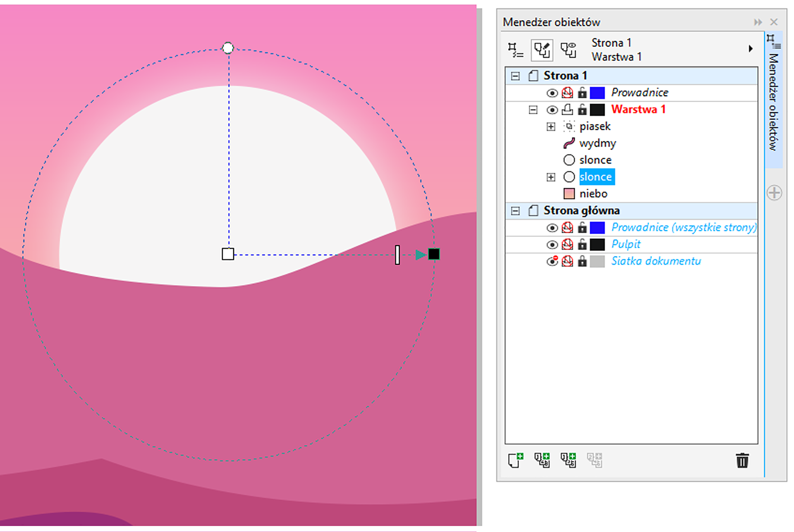Click the delete trash can icon

pyautogui.click(x=742, y=460)
